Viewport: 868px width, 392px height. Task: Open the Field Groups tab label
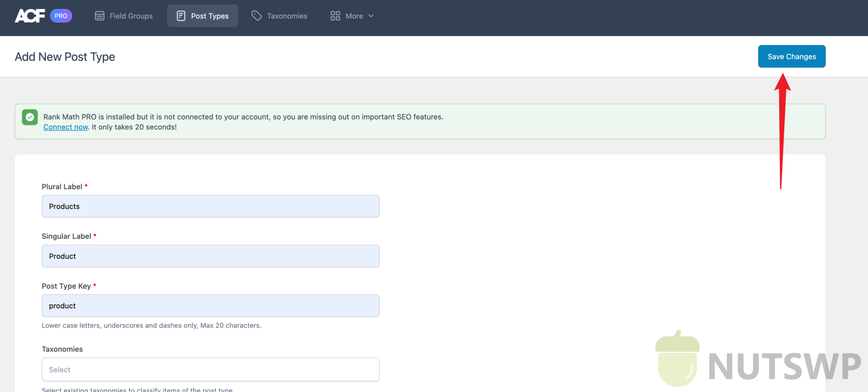[x=131, y=16]
